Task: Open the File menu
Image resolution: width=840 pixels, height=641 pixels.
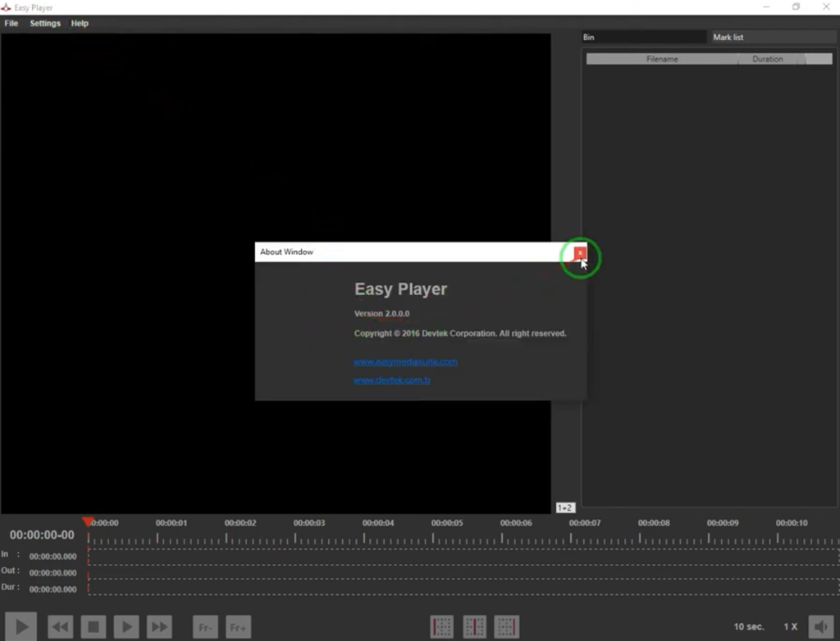Action: click(x=11, y=23)
